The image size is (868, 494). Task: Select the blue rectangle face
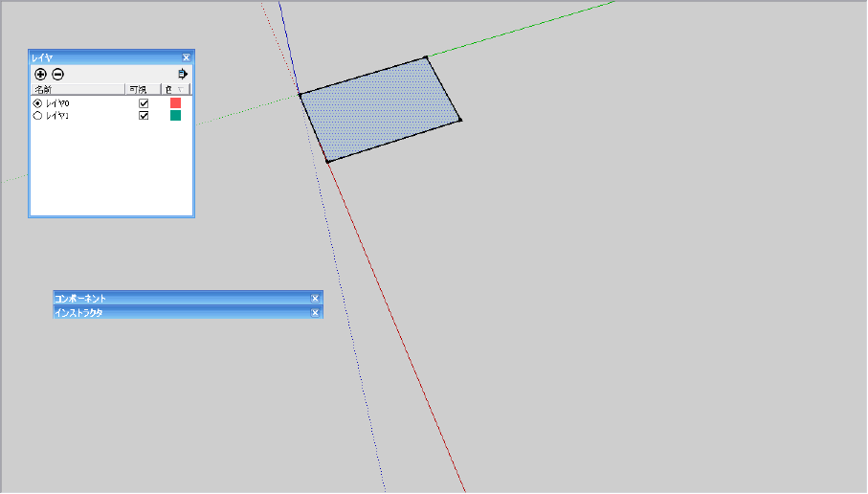coord(380,110)
